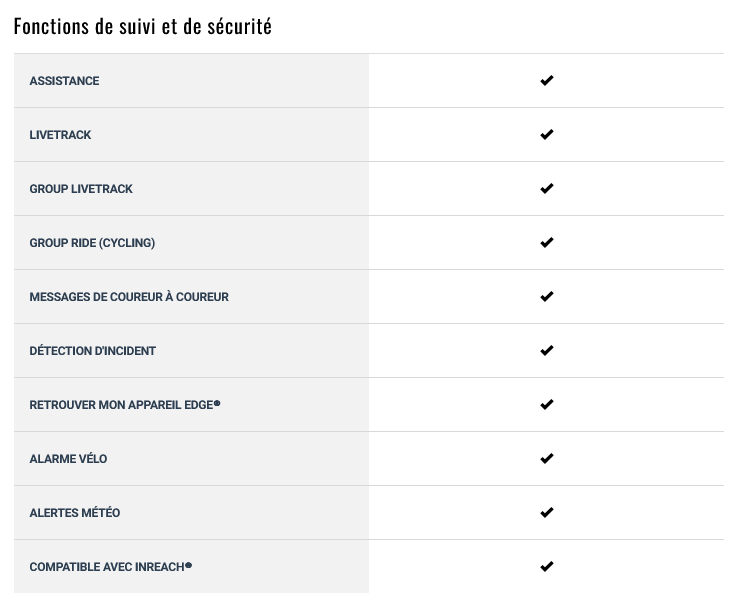Click the DÉTECTION D'INCIDENT label

point(92,351)
